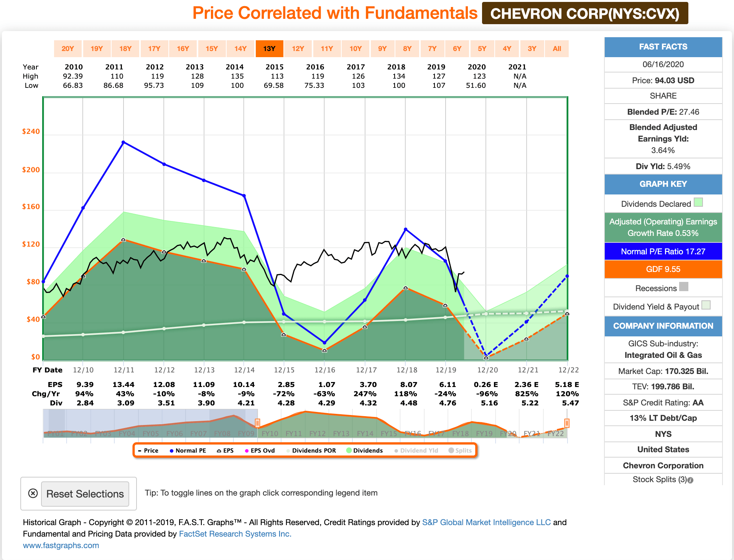
Task: Click the Adjusted Earnings Growth Rate box
Action: (x=663, y=227)
